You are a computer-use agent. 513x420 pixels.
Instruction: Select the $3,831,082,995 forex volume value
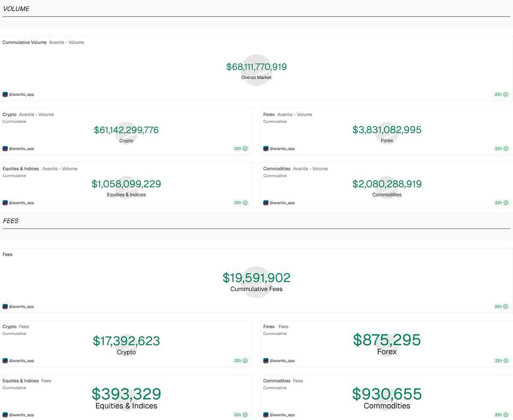tap(387, 130)
